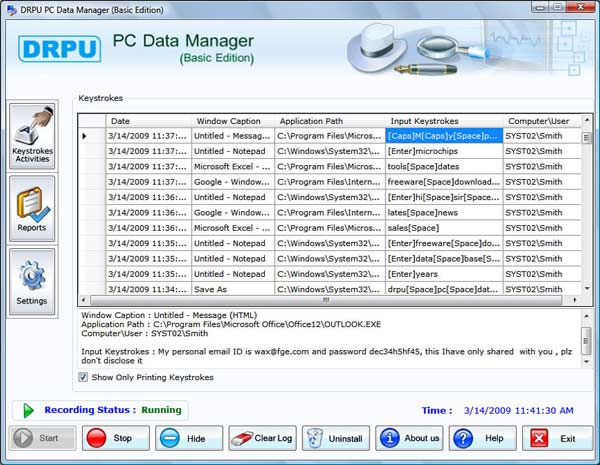The image size is (600, 465).
Task: Select cell '[Enter]data[Space]base[S...'
Action: pos(444,259)
